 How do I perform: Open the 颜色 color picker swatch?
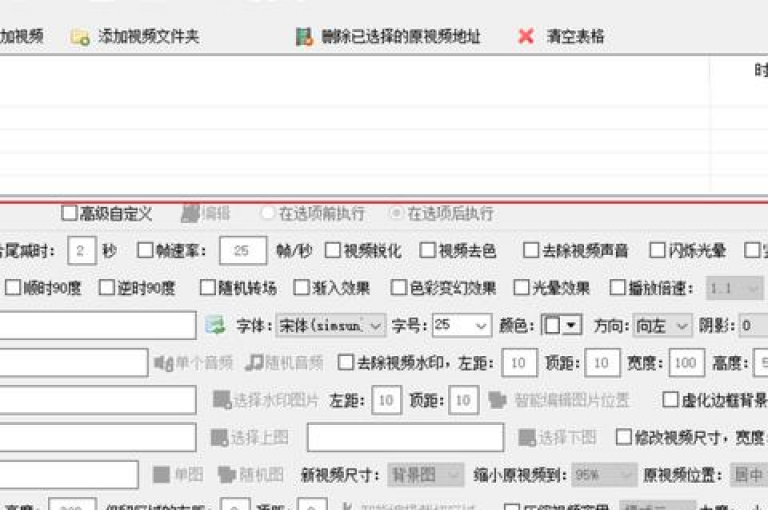(x=561, y=325)
